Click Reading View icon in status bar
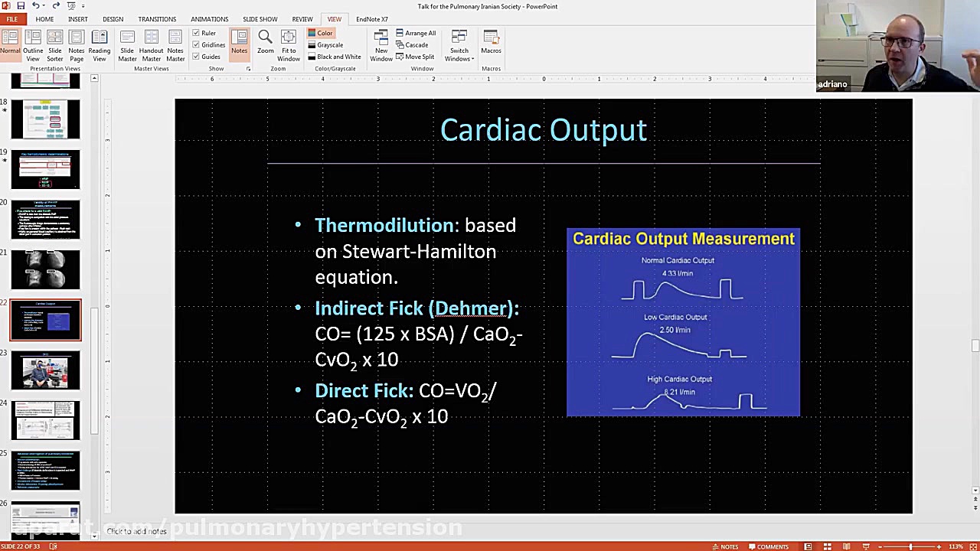980x551 pixels. [846, 546]
